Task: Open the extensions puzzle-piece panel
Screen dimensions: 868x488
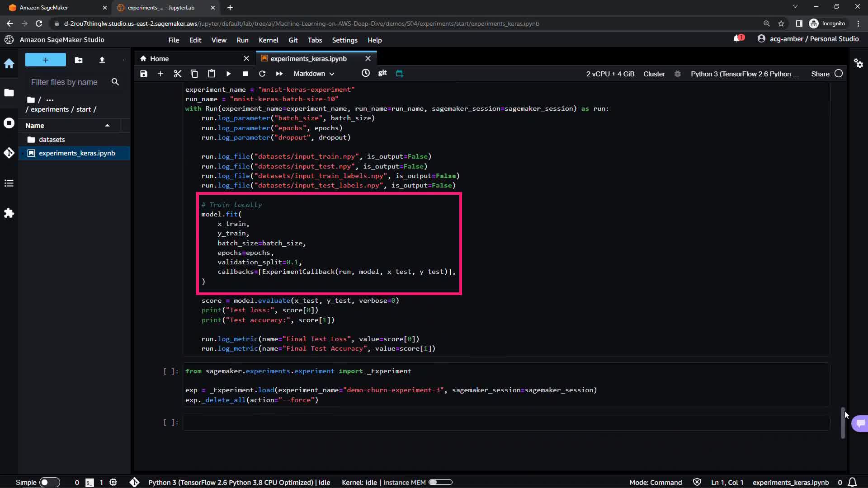Action: pos(9,213)
